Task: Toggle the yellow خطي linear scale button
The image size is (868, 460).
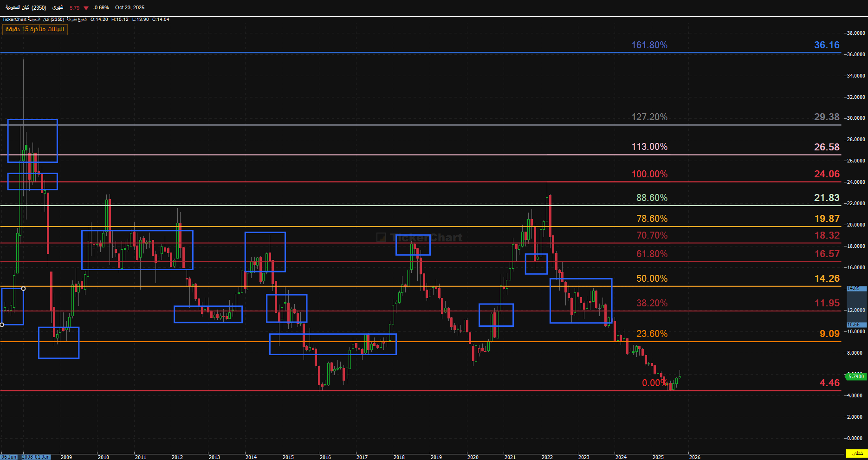Action: tap(856, 453)
